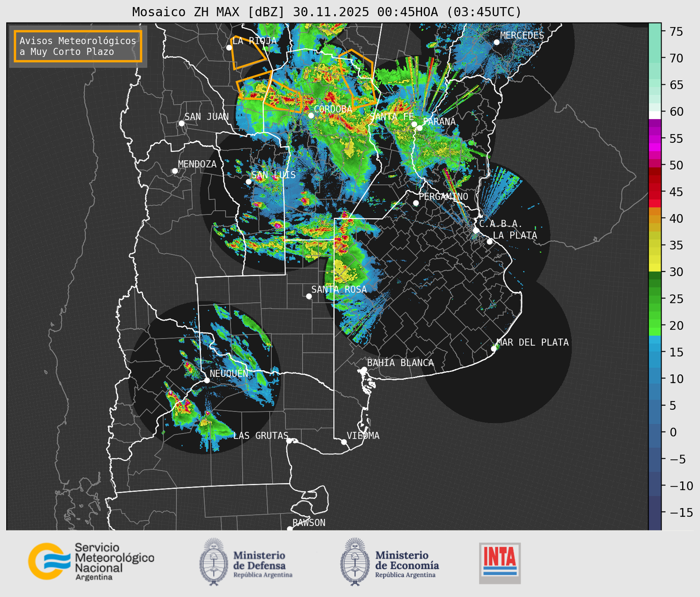Click the white dot marking Mar del Plata

tap(494, 349)
